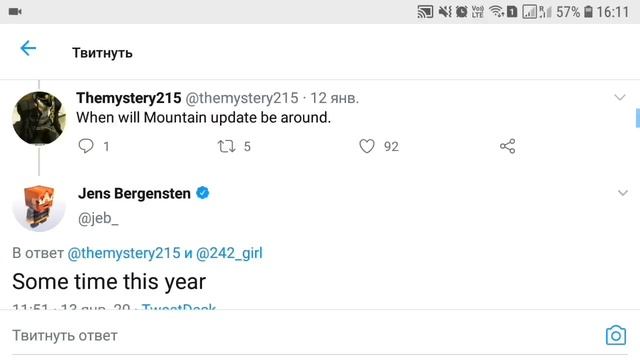
Task: Open Themystery215 profile picture
Action: pyautogui.click(x=39, y=118)
